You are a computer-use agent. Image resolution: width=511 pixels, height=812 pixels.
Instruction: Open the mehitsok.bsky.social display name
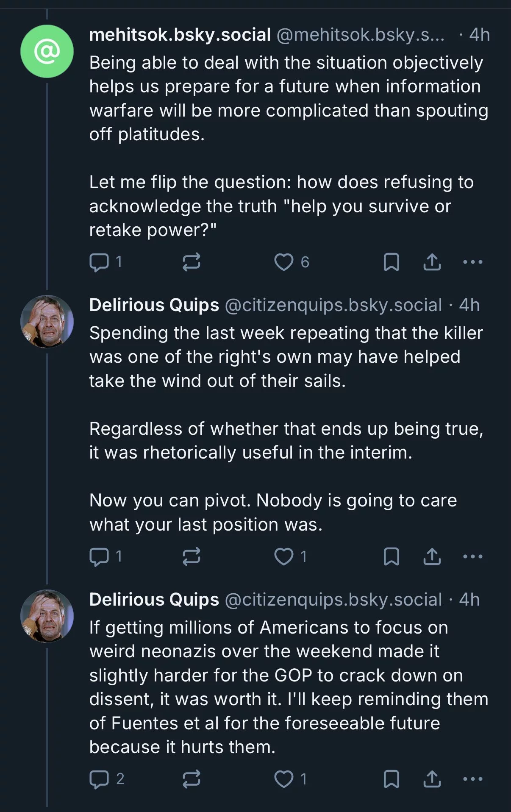(x=180, y=35)
